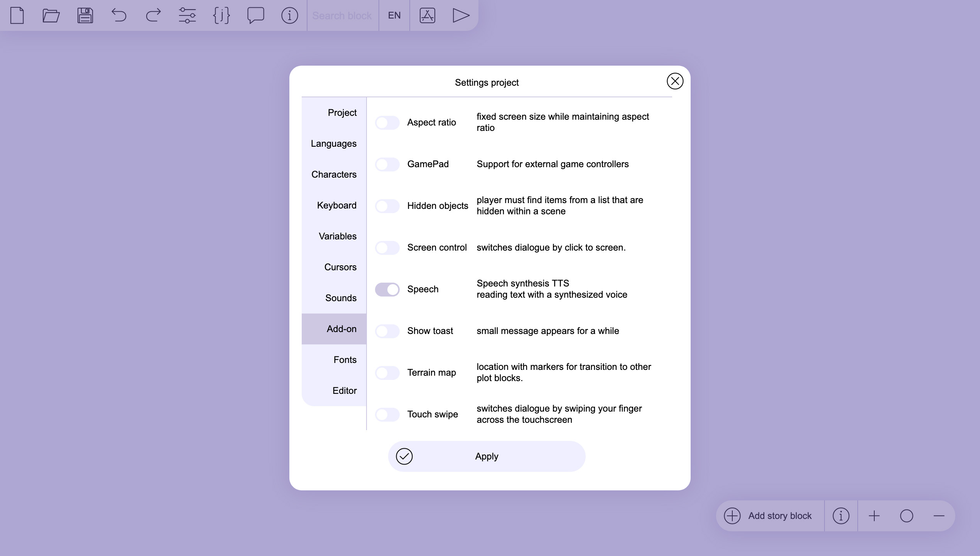
Task: Open the settings sliders icon
Action: pos(187,15)
